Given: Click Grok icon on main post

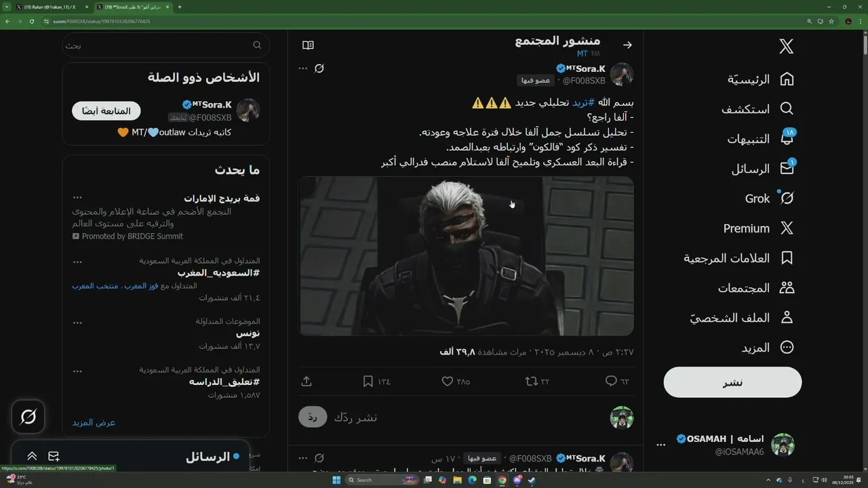Looking at the screenshot, I should (319, 68).
